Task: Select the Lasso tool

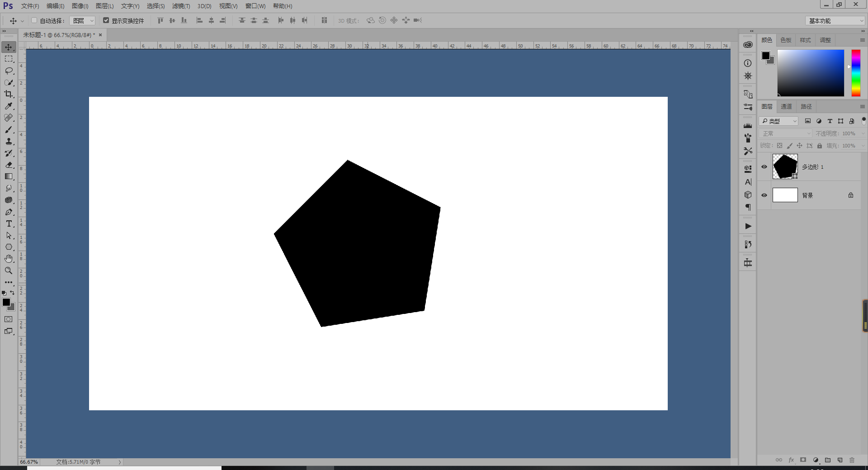Action: tap(9, 71)
